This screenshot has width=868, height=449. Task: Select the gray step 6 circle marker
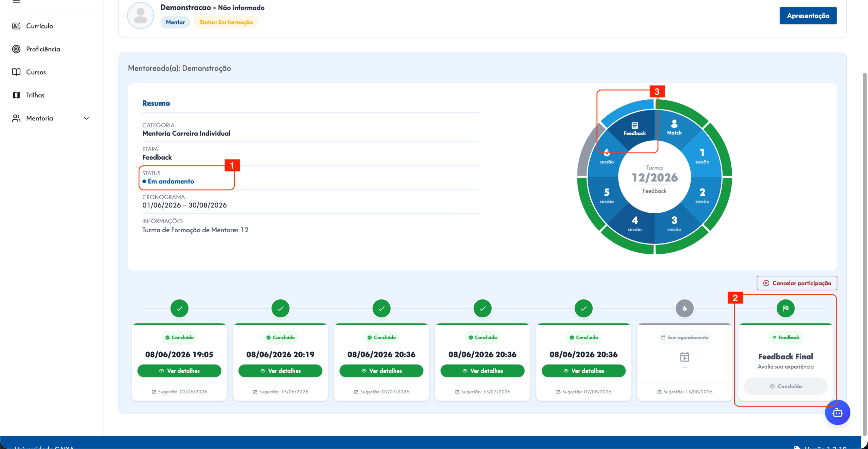point(685,308)
